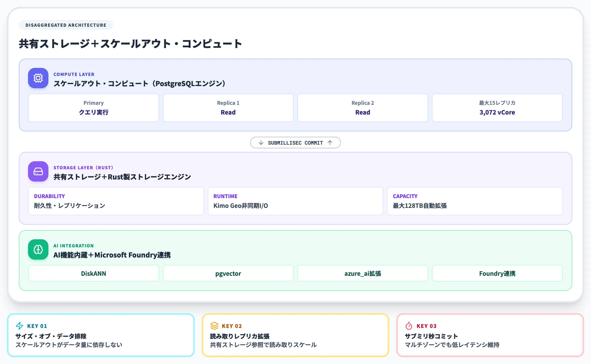Click the KEY 02 stacked layers icon
This screenshot has width=591, height=364.
(x=214, y=326)
